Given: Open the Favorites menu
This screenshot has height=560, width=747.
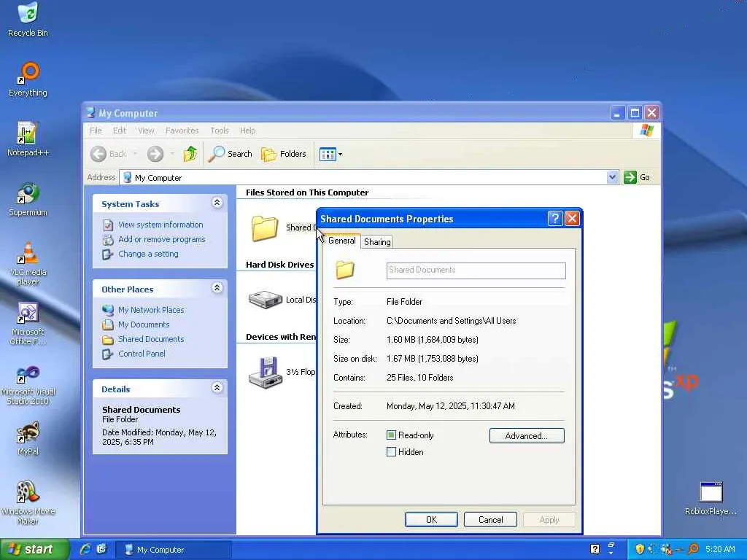Looking at the screenshot, I should pos(182,131).
